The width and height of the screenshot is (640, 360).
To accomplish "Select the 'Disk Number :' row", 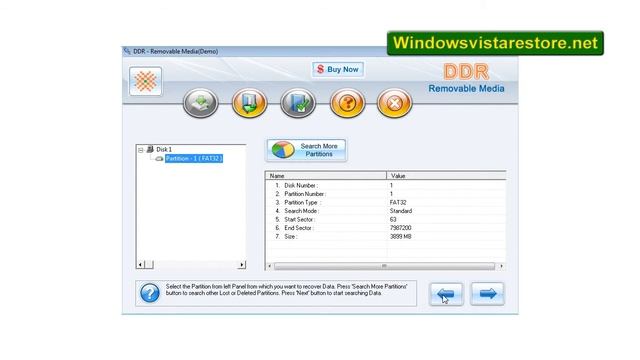I will pos(385,185).
